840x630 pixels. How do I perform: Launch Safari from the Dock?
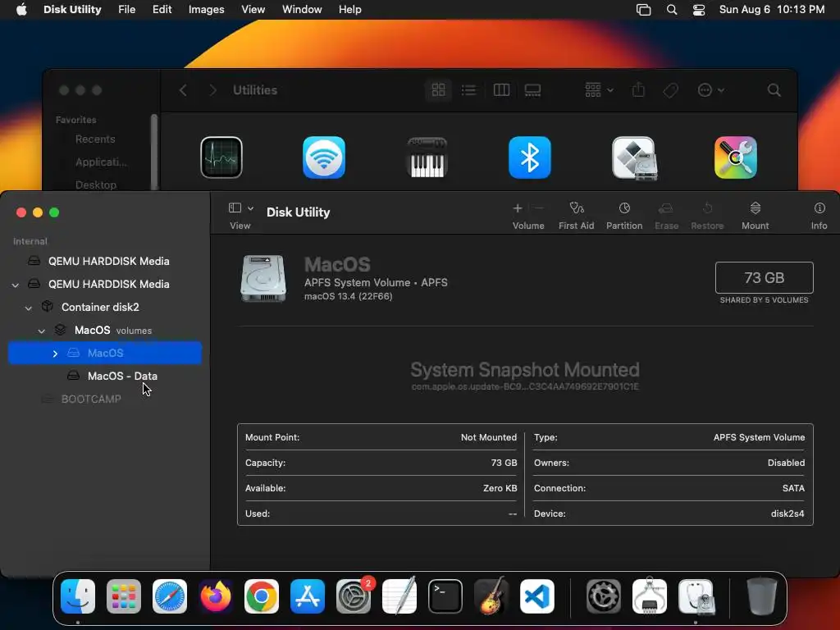pos(170,596)
